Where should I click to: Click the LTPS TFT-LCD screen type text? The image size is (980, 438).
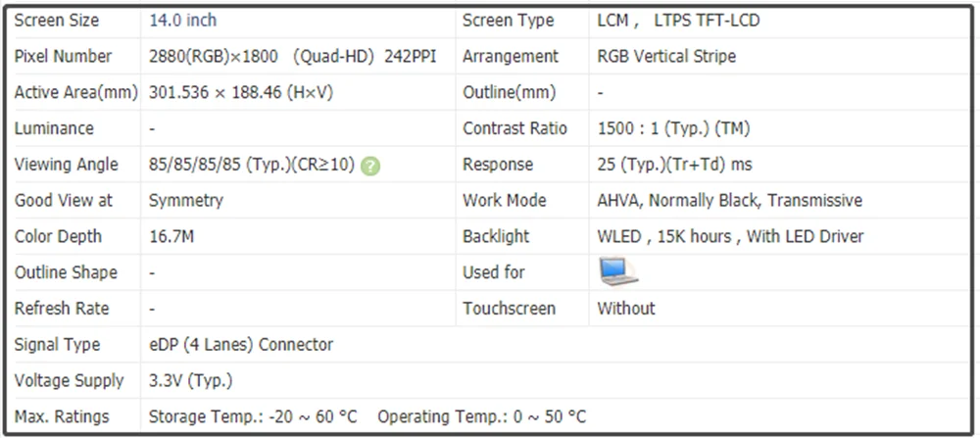click(706, 21)
